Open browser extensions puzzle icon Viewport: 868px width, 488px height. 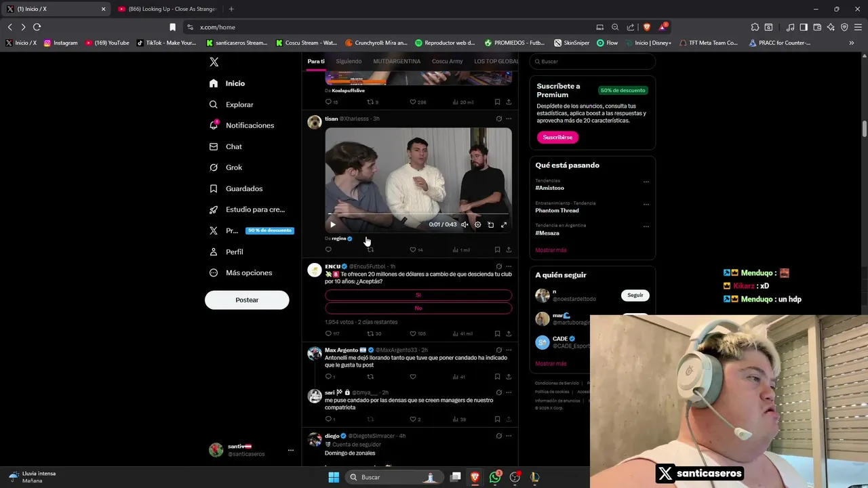coord(755,27)
